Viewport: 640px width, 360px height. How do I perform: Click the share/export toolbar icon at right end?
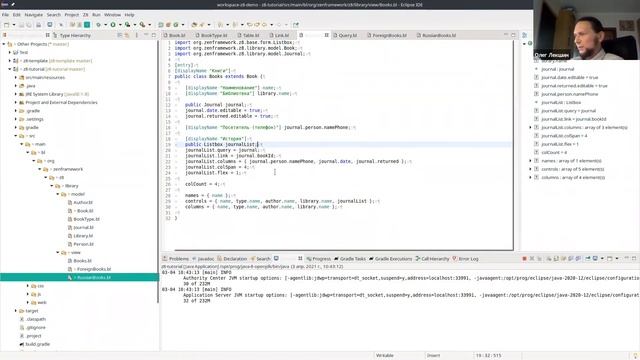tap(296, 25)
